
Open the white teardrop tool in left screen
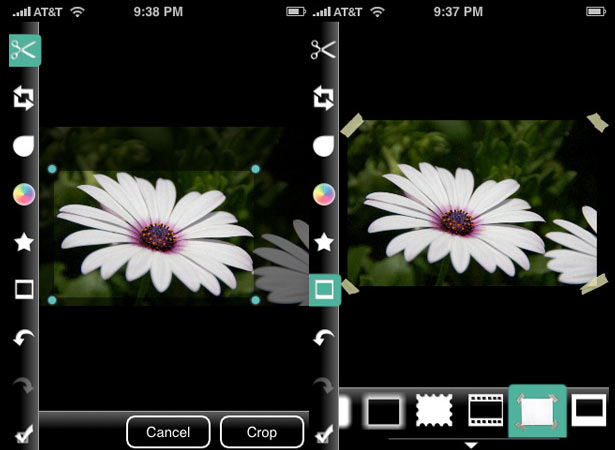point(24,146)
